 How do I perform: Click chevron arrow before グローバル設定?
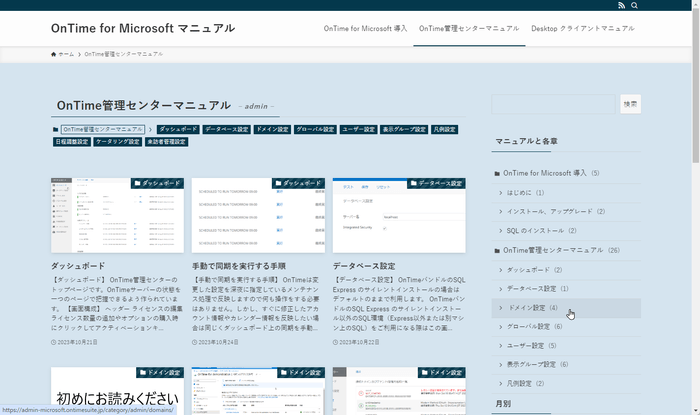coord(500,327)
